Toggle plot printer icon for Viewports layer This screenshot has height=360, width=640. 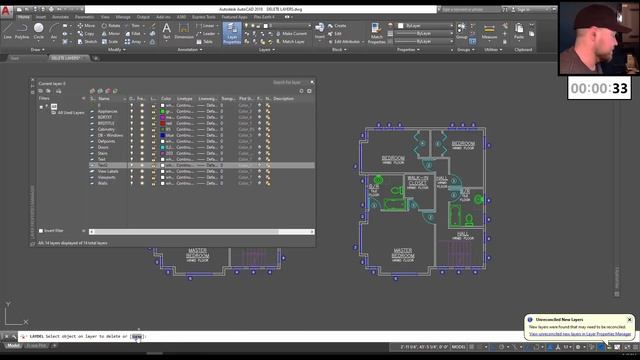point(259,177)
